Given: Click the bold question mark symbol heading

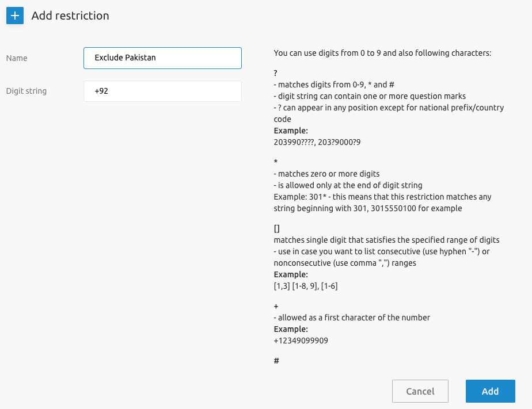Looking at the screenshot, I should coord(276,74).
